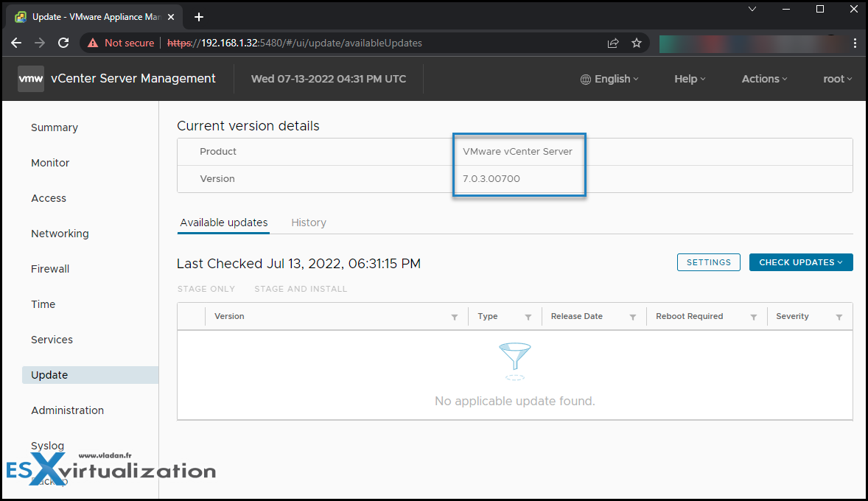This screenshot has width=868, height=501.
Task: Open Networking in the sidebar
Action: point(60,234)
